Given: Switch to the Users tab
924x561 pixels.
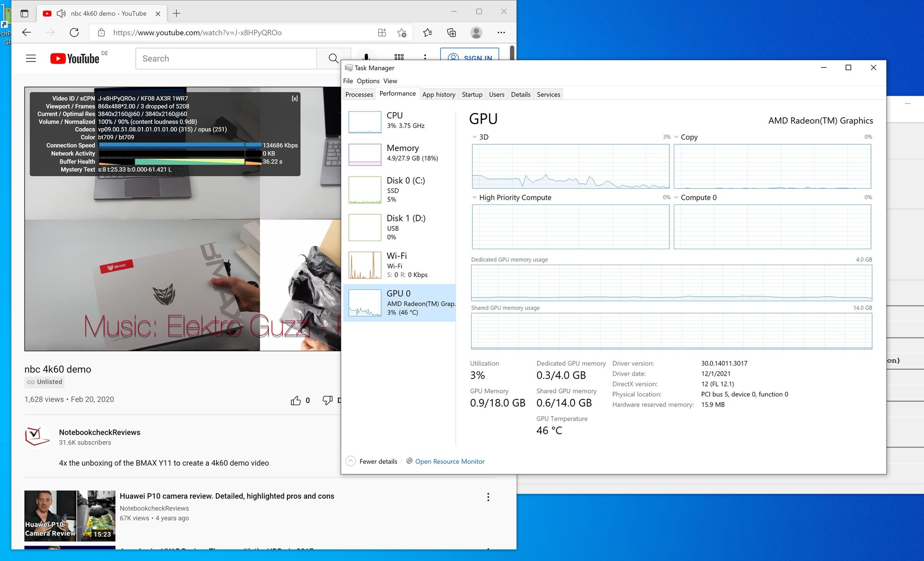Looking at the screenshot, I should tap(497, 95).
